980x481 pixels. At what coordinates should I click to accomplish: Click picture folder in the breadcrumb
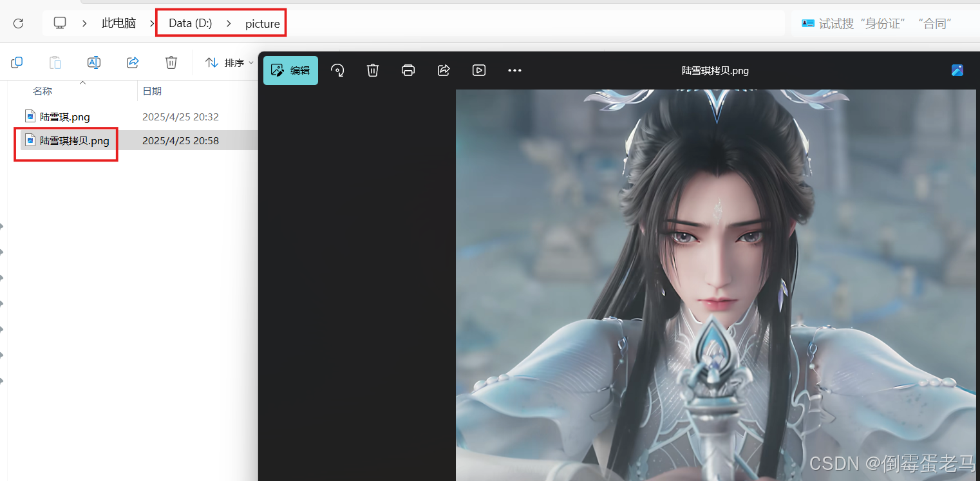(x=263, y=24)
